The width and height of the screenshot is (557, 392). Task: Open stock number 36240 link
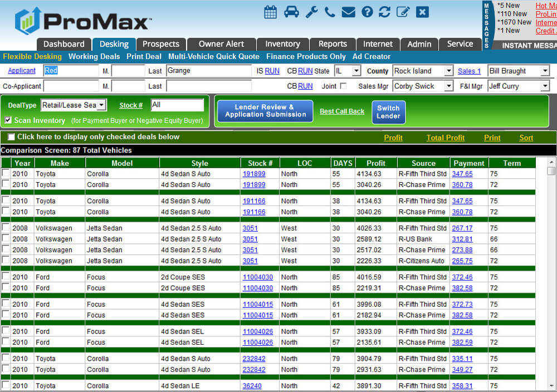[x=252, y=386]
